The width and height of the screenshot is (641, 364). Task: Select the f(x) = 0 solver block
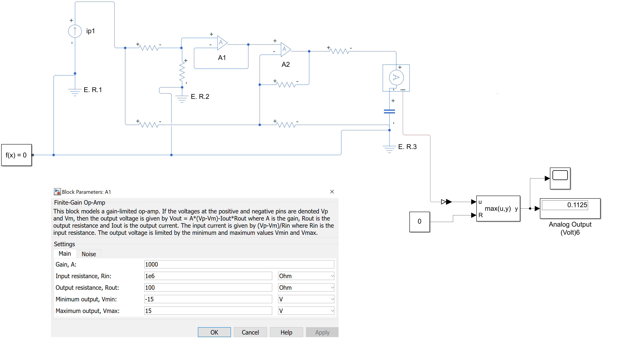[x=16, y=155]
